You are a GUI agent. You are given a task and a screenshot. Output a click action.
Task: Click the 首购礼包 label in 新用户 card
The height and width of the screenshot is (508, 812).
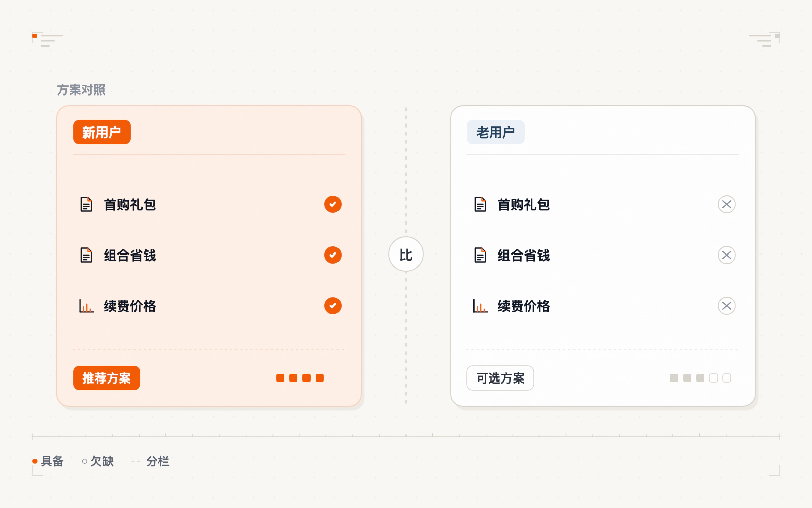point(130,204)
